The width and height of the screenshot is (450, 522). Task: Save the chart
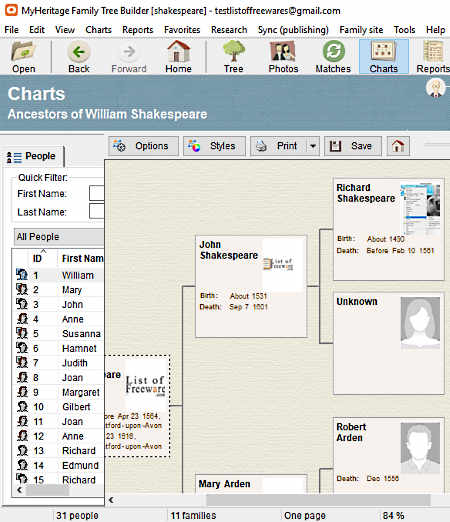(353, 146)
